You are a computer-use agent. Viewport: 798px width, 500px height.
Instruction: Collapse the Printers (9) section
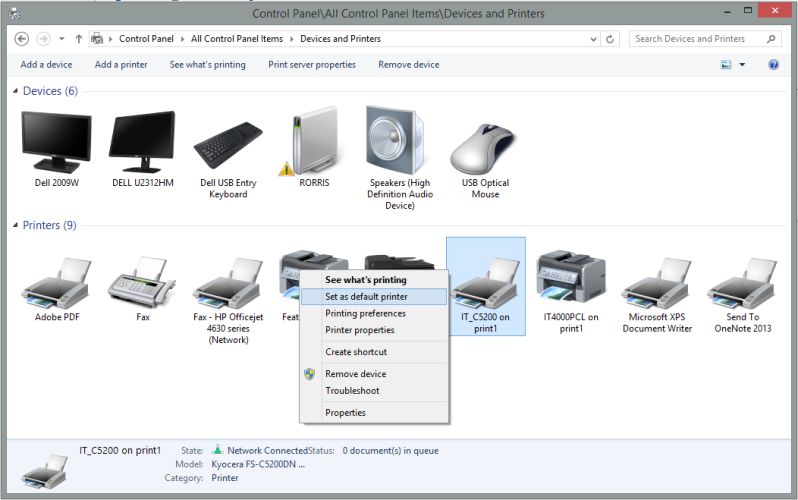point(16,225)
